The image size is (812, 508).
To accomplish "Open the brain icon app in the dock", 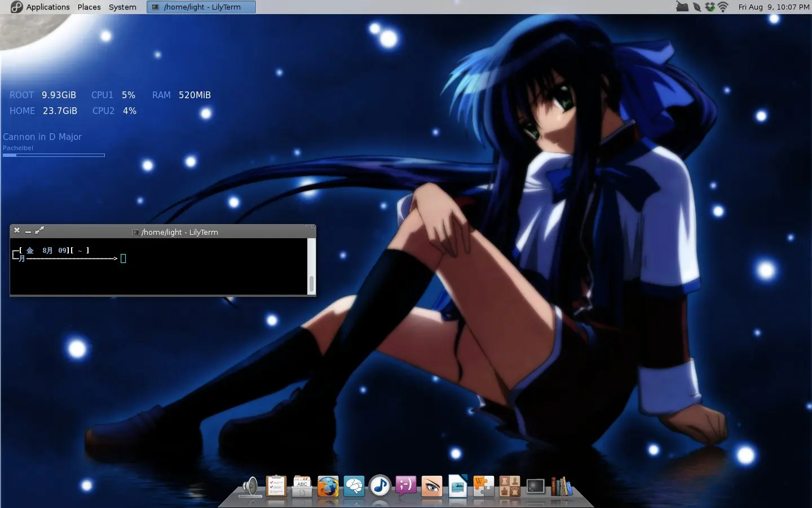I will tap(354, 486).
